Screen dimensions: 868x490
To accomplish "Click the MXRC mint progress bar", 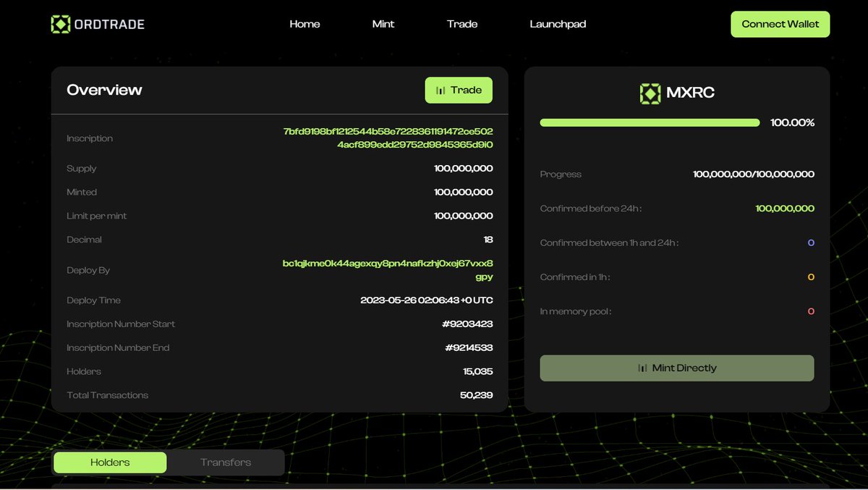I will (650, 122).
